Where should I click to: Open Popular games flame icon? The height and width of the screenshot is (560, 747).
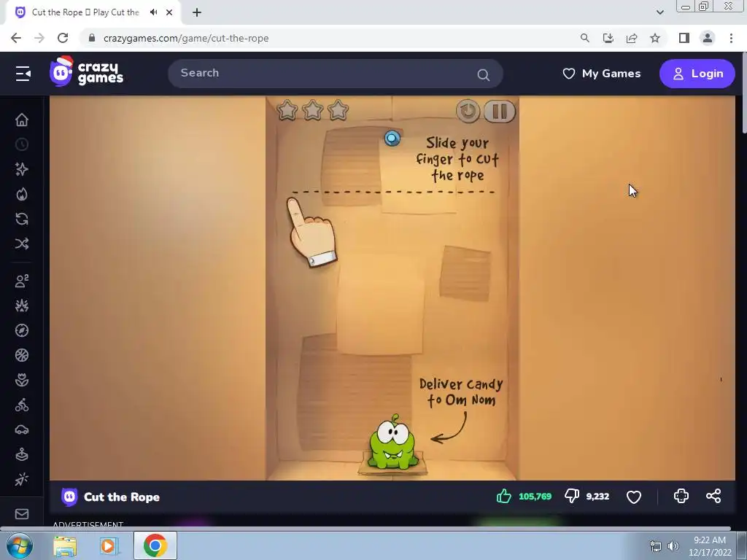click(x=21, y=194)
